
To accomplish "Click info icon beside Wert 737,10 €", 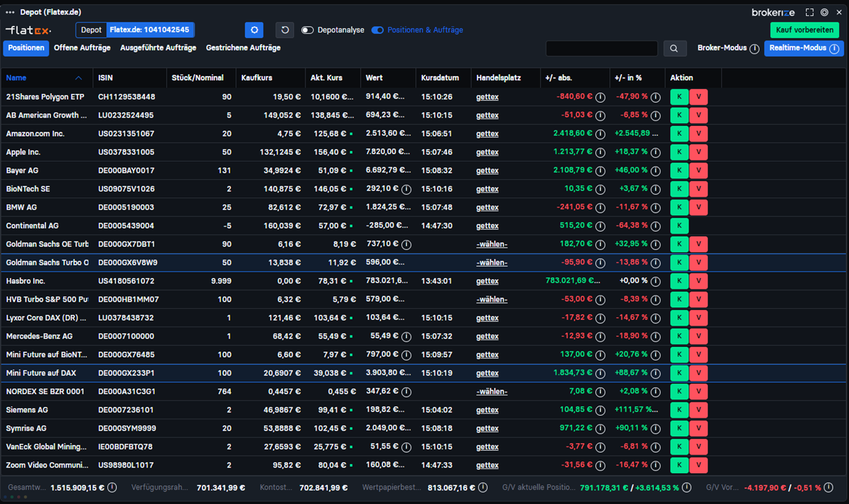I will pos(406,244).
